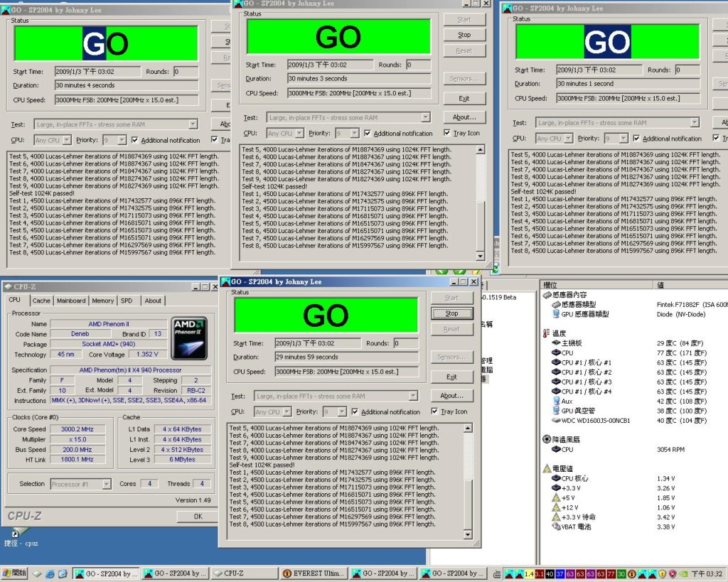
Task: Toggle Tray Icon in the 29 minutes 59 seconds window
Action: [434, 411]
